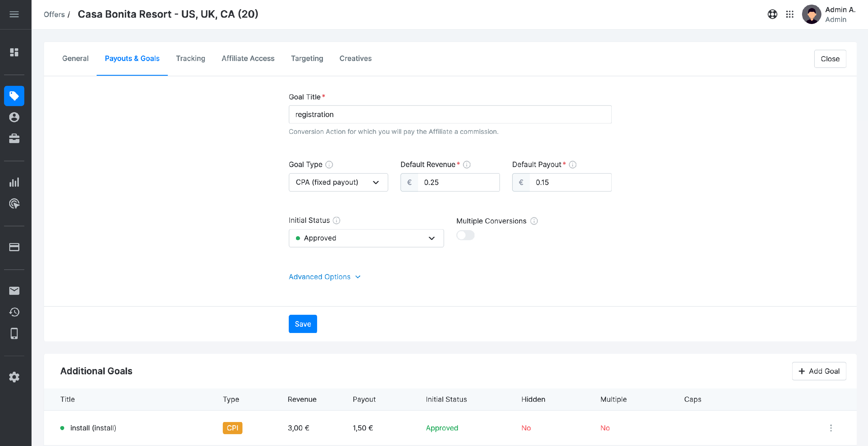Open the Creatives tab
Screen dimensions: 868x446
pyautogui.click(x=356, y=59)
